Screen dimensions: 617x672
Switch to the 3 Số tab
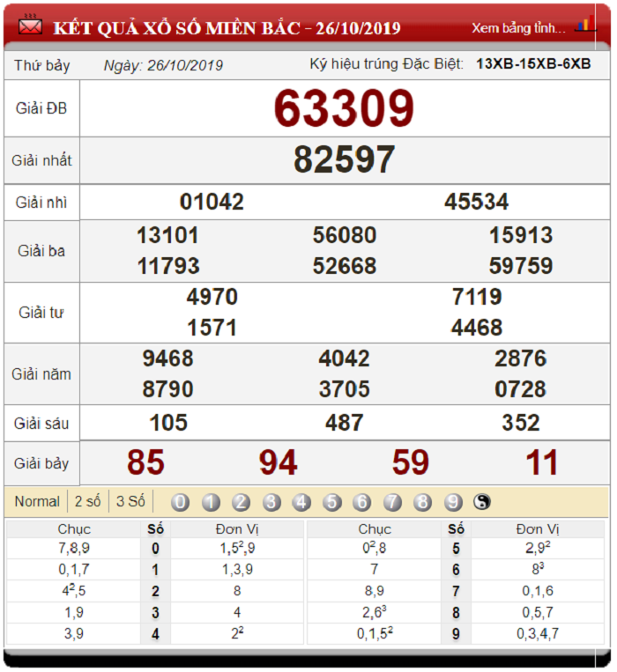[x=130, y=501]
